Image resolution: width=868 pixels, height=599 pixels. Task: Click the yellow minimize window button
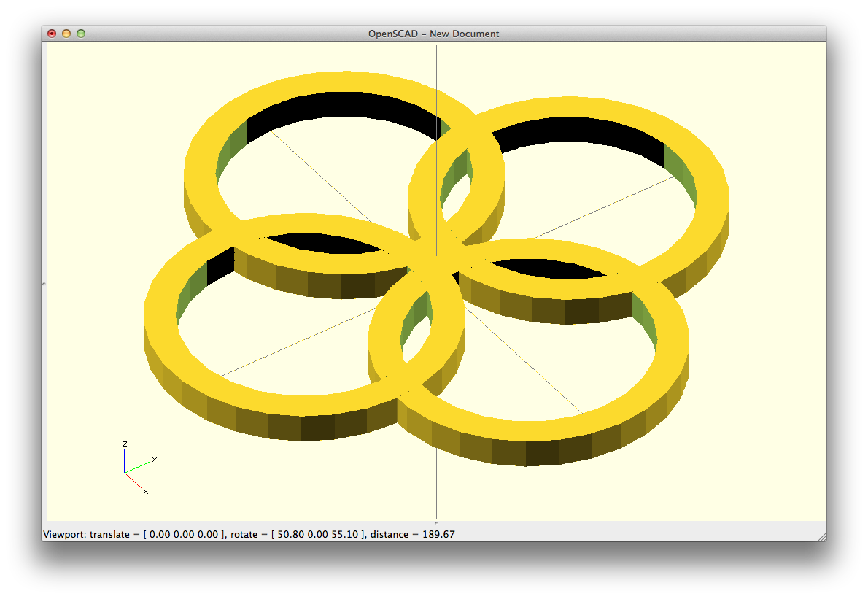(66, 34)
